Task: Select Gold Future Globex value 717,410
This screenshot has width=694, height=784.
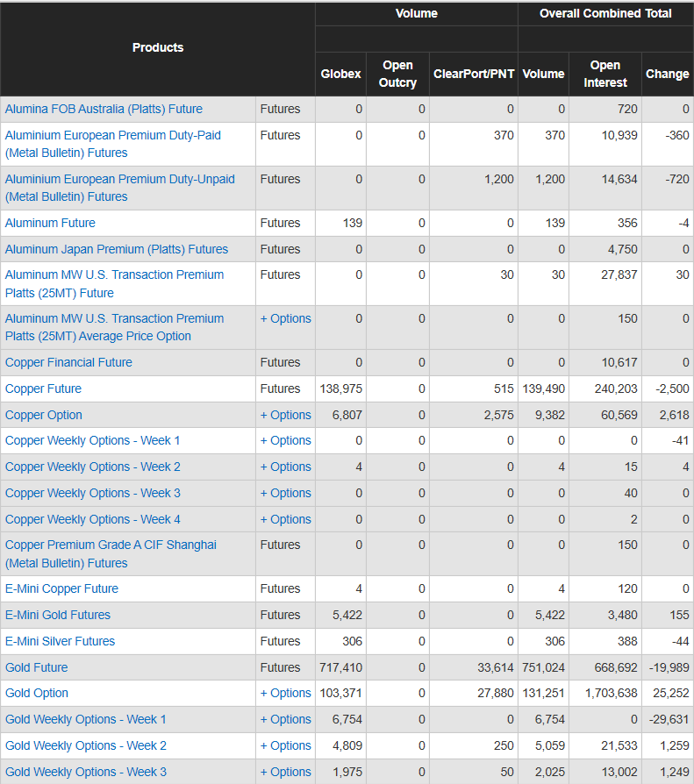Action: click(340, 667)
